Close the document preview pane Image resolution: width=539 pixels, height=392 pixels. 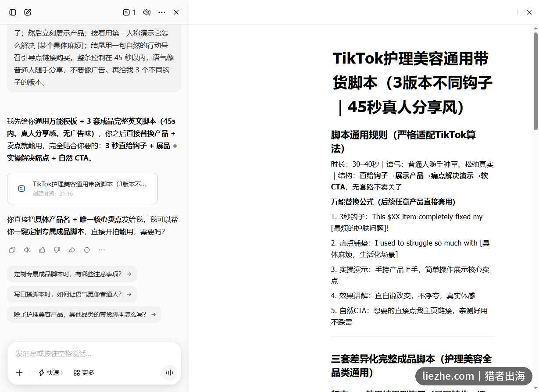529,12
